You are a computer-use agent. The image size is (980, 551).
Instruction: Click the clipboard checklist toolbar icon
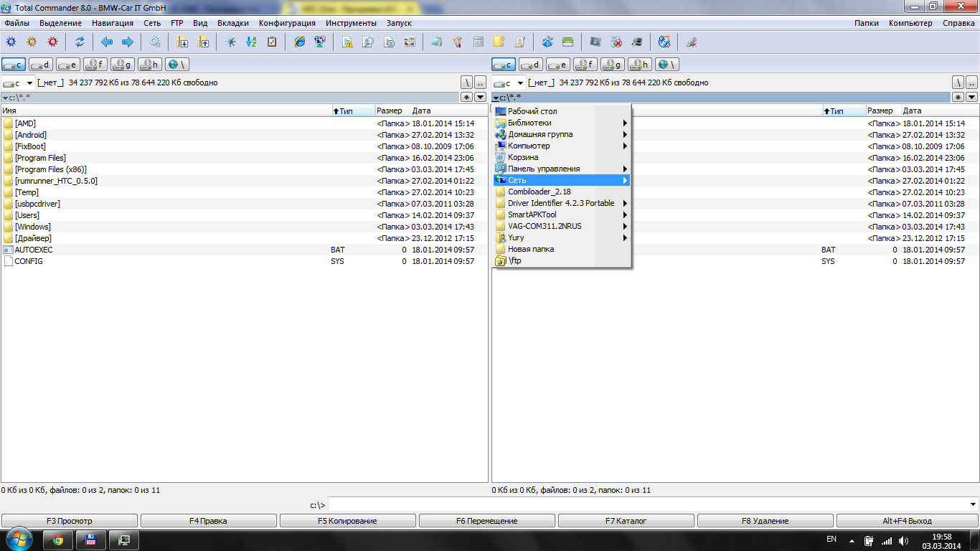coord(272,42)
